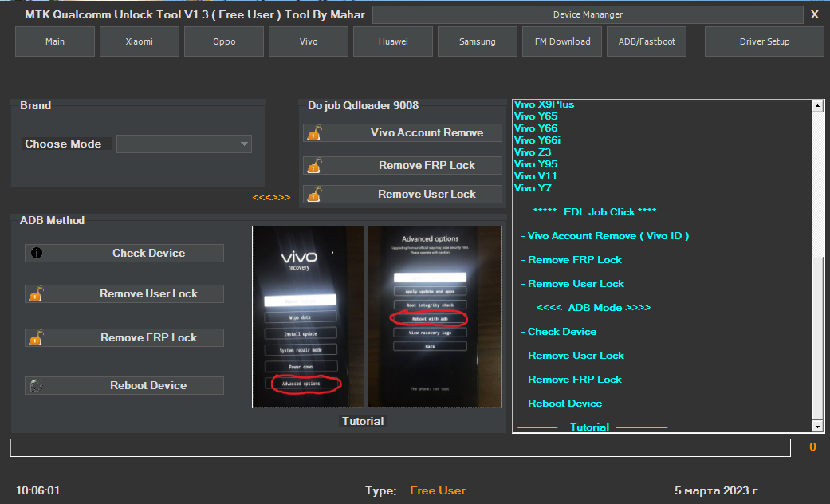The height and width of the screenshot is (504, 830).
Task: Click the Free User type label
Action: (438, 490)
